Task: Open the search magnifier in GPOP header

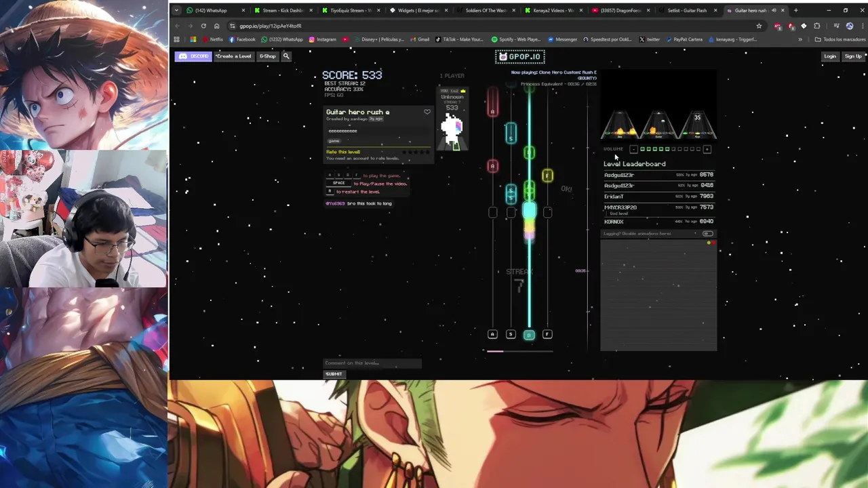Action: pyautogui.click(x=286, y=56)
